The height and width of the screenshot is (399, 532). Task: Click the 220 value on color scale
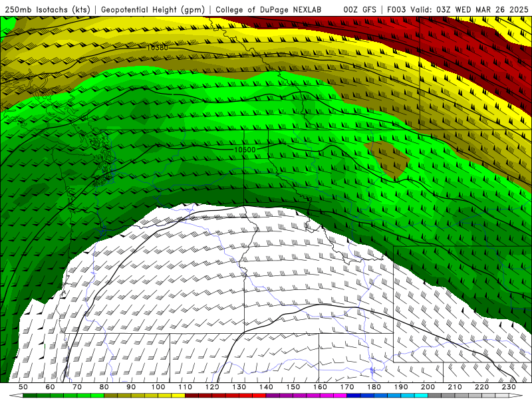point(482,387)
